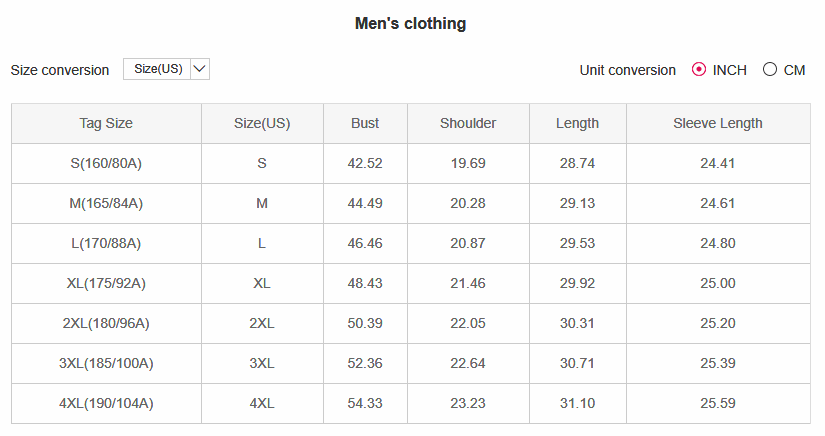Screen dimensions: 825x436
Task: Select the XL(175/92A) tag size cell
Action: [106, 283]
